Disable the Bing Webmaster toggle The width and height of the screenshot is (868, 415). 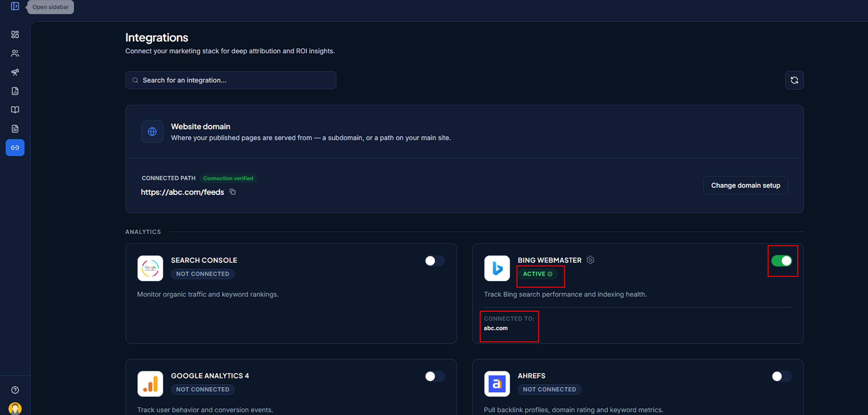(x=782, y=261)
